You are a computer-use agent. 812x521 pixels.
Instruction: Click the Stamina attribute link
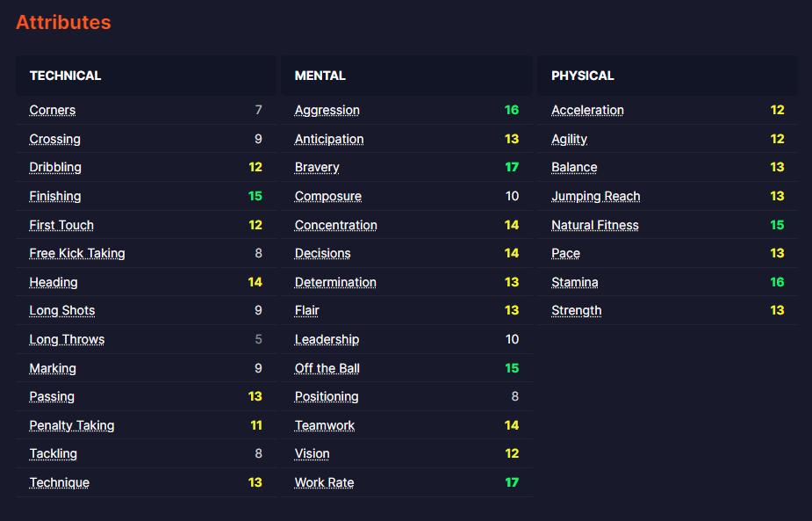(x=575, y=282)
